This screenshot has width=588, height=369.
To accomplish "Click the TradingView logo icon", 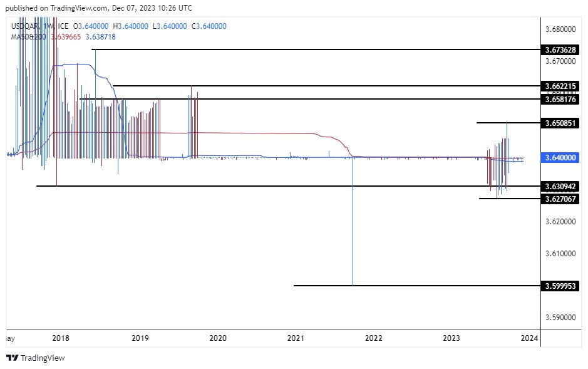I will pos(13,358).
